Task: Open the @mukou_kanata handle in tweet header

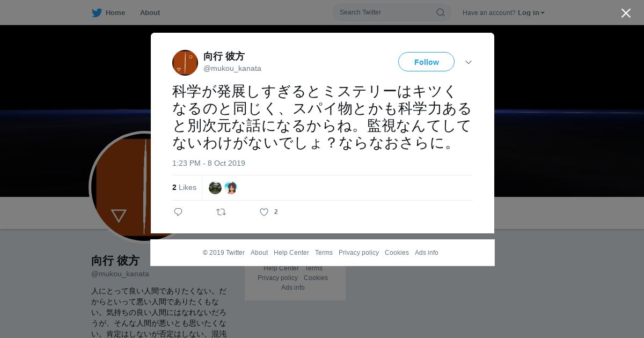Action: [x=232, y=69]
